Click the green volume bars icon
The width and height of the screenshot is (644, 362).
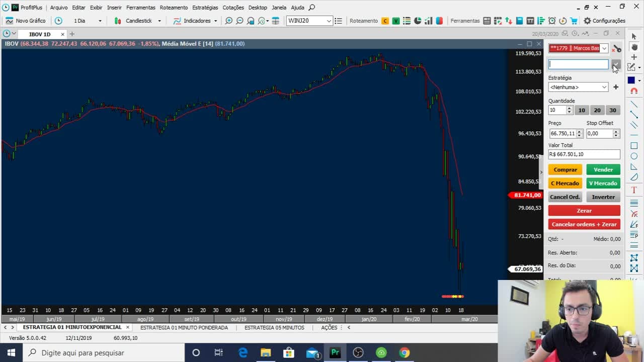point(541,21)
